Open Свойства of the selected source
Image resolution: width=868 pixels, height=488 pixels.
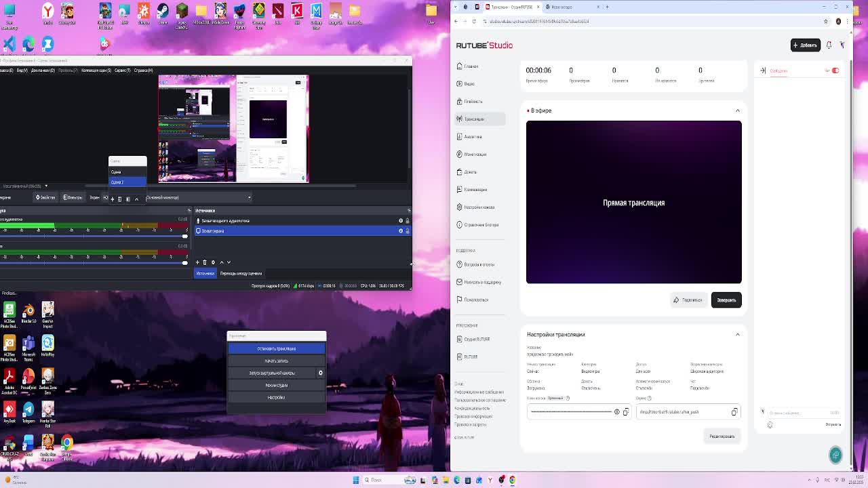[46, 197]
